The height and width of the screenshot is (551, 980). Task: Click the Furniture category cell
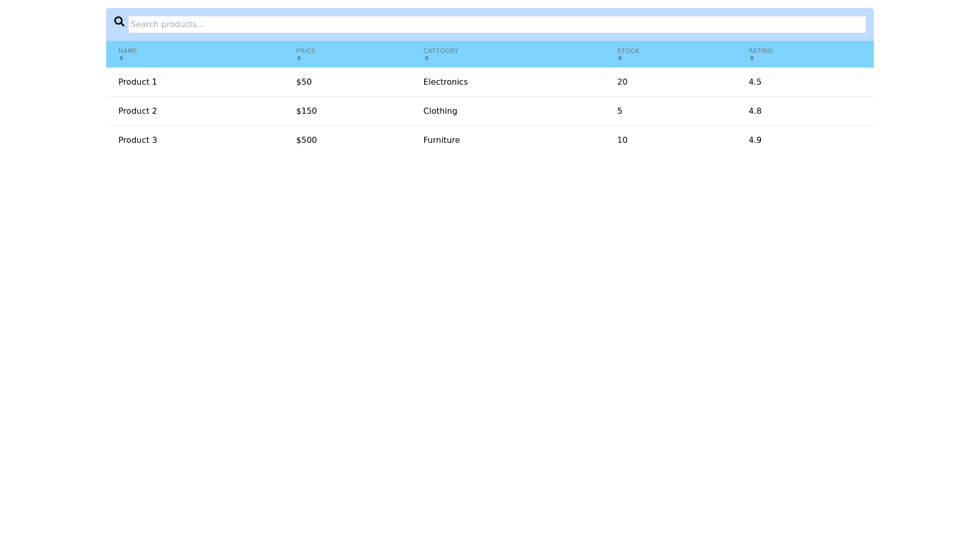[x=442, y=140]
